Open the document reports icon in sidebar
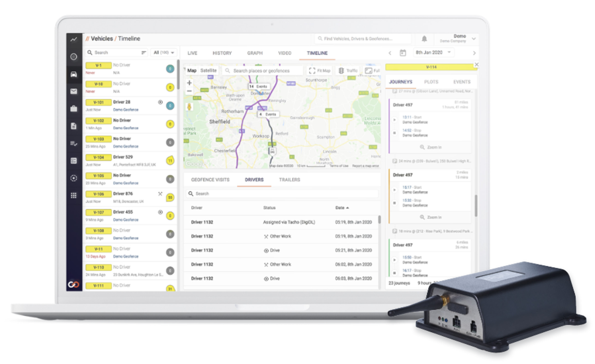The height and width of the screenshot is (364, 595). (x=74, y=126)
